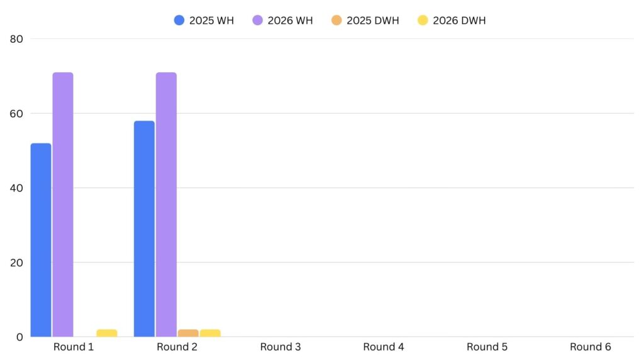Screen dimensions: 644x360
Task: Click the orange 2025 DWH legend dot
Action: click(x=336, y=20)
